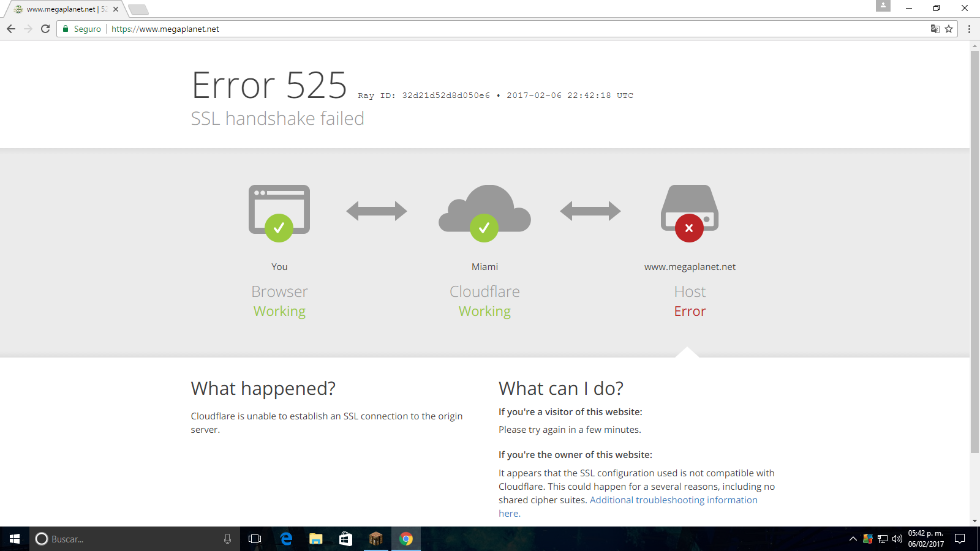Click the red 'Error' host status text
The width and height of the screenshot is (980, 551).
[690, 311]
